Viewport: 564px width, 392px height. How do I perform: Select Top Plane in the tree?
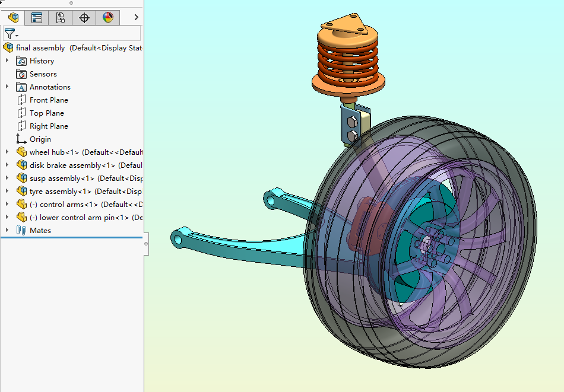(x=47, y=113)
